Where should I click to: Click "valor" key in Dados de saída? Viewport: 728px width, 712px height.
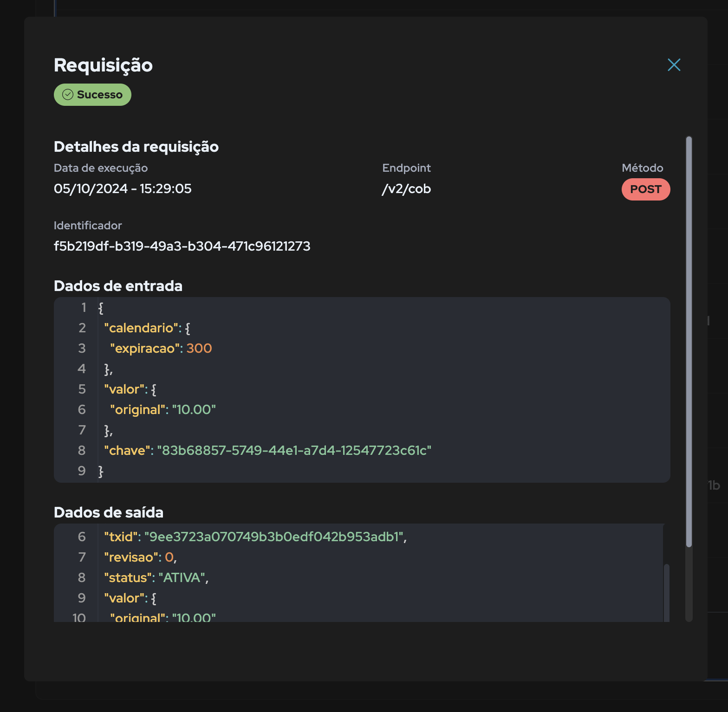pyautogui.click(x=124, y=598)
